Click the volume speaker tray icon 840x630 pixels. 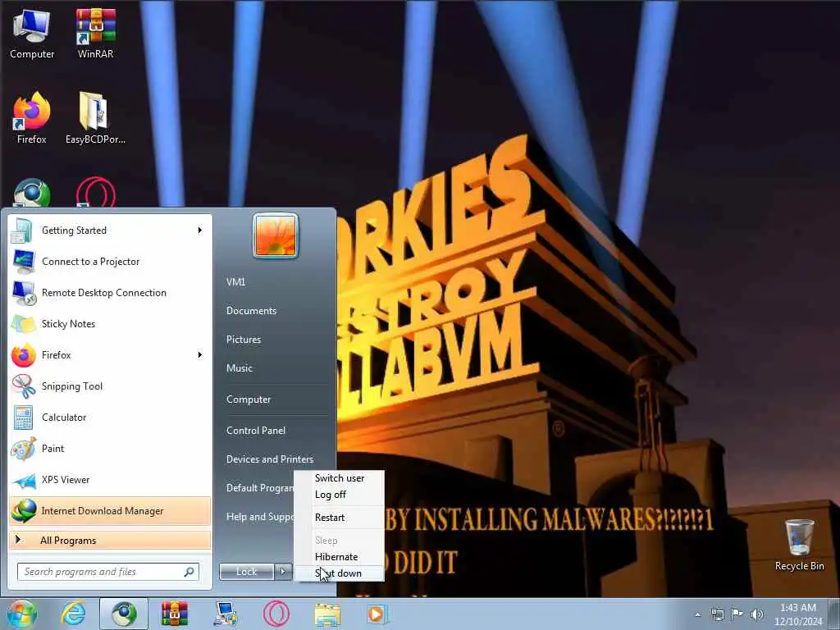point(756,614)
